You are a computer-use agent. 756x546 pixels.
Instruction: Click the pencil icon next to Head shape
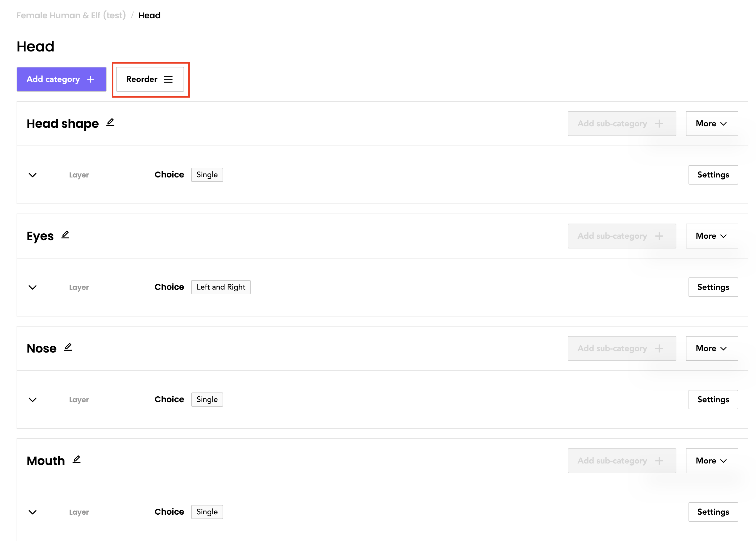110,122
